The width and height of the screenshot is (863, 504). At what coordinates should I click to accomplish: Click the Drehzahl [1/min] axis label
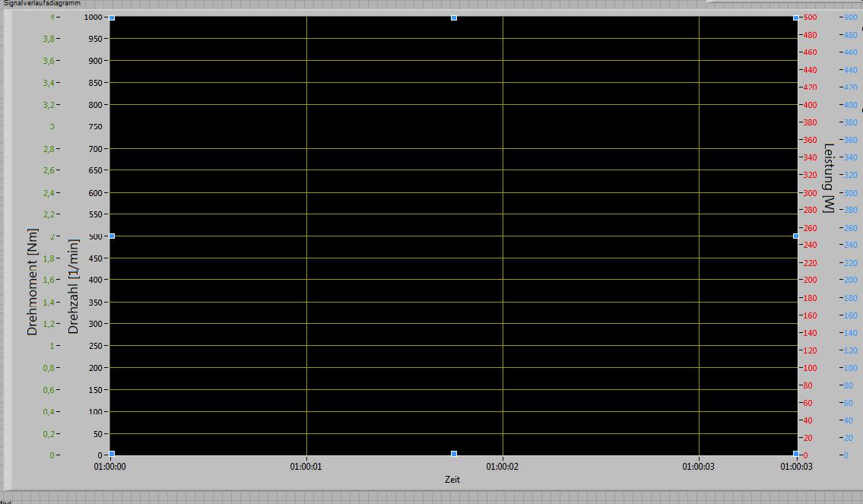pyautogui.click(x=73, y=286)
